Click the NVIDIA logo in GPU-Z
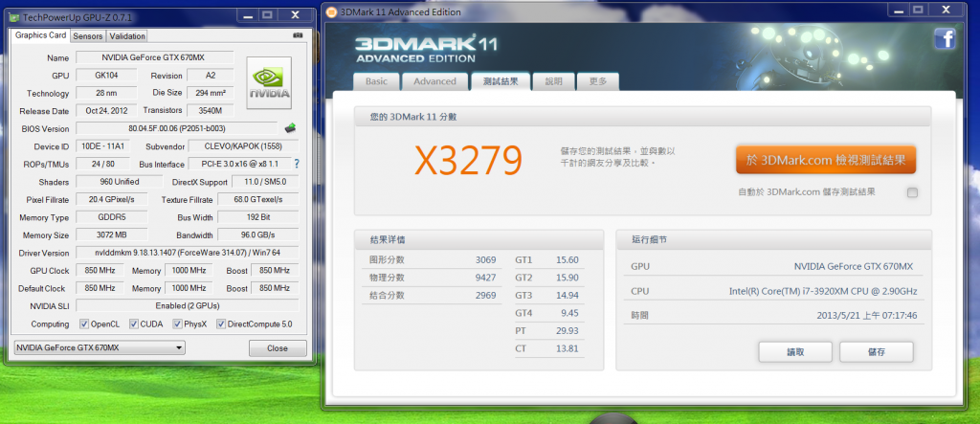 [x=269, y=83]
